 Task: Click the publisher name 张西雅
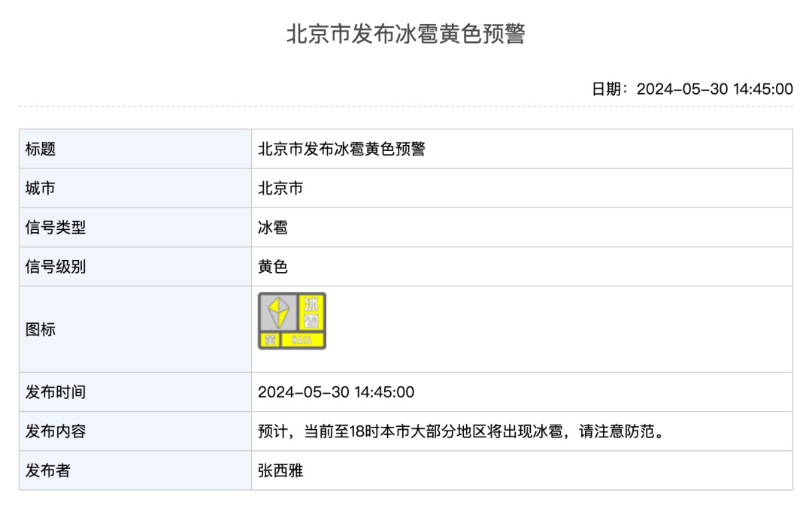(x=280, y=470)
